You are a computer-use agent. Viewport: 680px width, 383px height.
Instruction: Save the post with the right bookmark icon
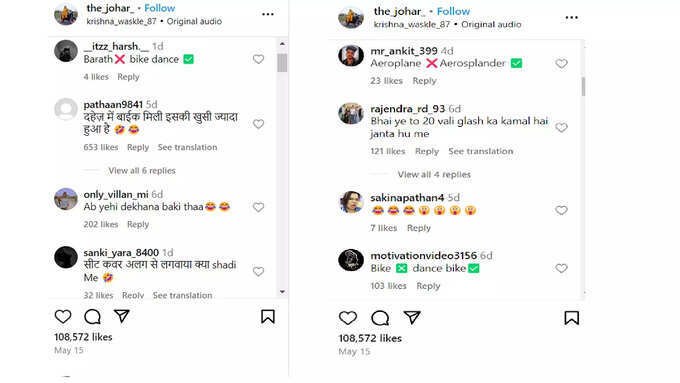572,318
